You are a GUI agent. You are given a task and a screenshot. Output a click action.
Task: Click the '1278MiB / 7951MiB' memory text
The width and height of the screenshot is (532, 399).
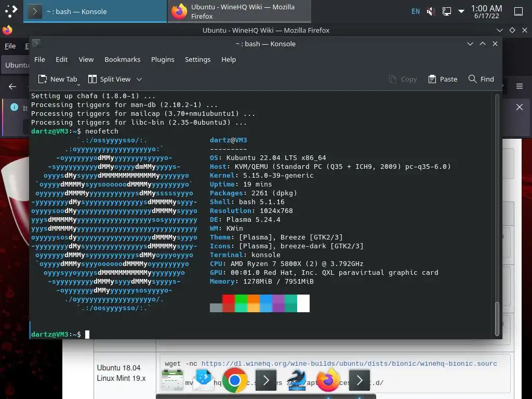click(278, 281)
